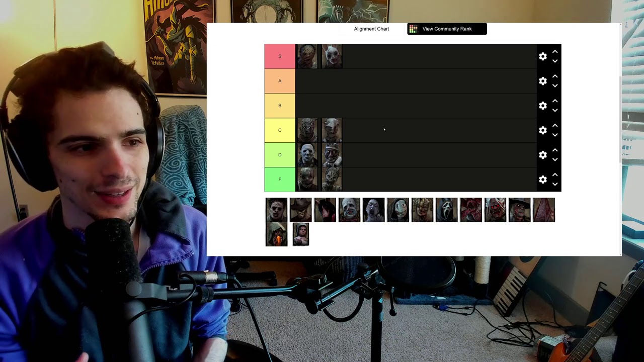The width and height of the screenshot is (644, 362).
Task: Select the second portrait in F tier
Action: click(x=332, y=179)
